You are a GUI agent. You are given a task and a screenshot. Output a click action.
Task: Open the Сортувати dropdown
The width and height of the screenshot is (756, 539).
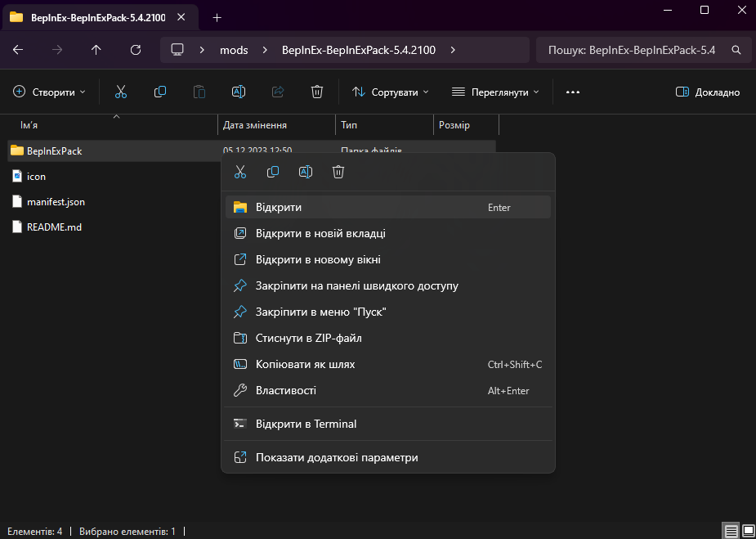[x=391, y=92]
